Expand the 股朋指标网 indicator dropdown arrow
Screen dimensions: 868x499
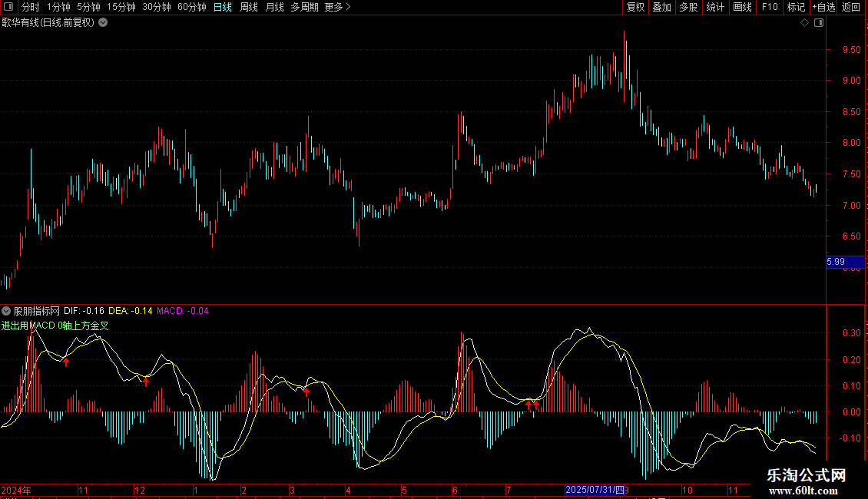6,311
